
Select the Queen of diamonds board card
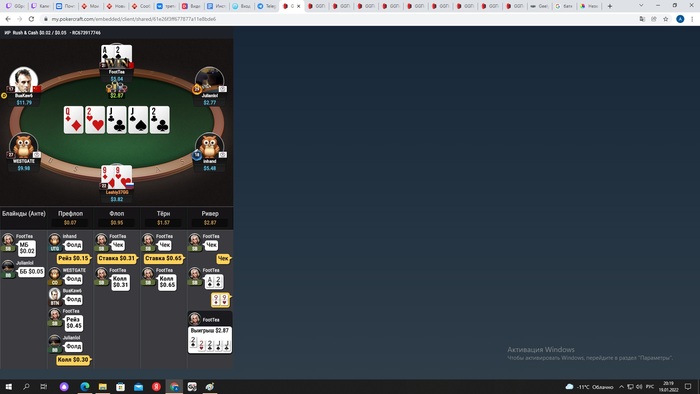click(x=74, y=120)
